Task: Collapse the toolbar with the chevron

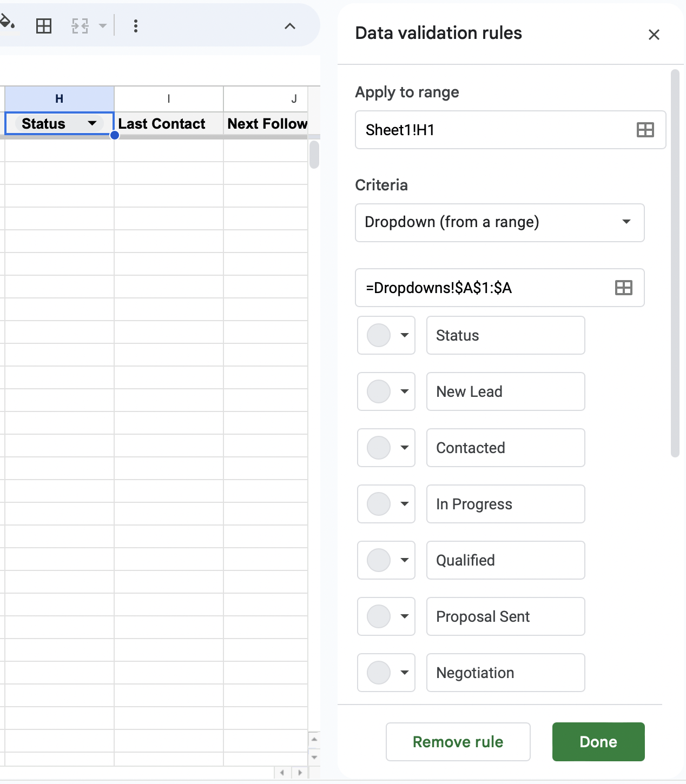Action: click(x=290, y=25)
